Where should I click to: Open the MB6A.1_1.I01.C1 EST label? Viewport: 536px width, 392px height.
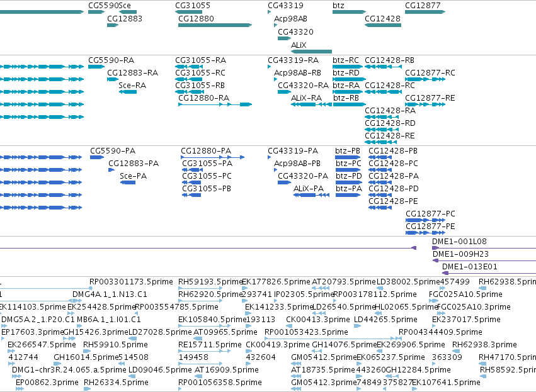109,320
